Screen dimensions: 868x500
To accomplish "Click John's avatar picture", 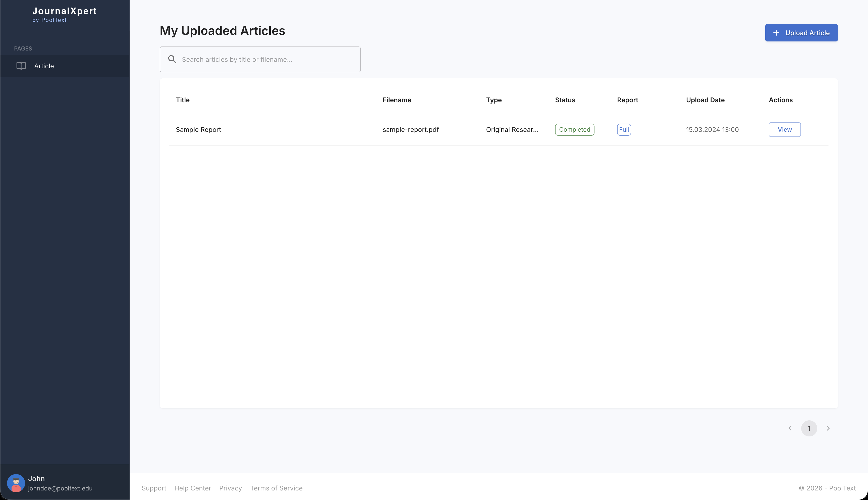I will (16, 483).
